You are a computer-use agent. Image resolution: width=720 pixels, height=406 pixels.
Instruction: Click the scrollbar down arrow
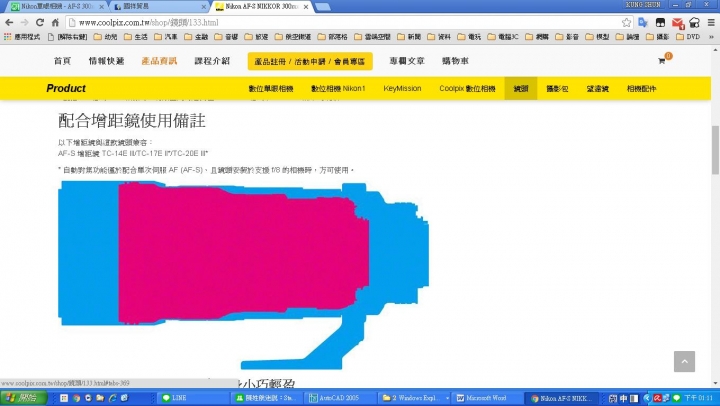715,383
